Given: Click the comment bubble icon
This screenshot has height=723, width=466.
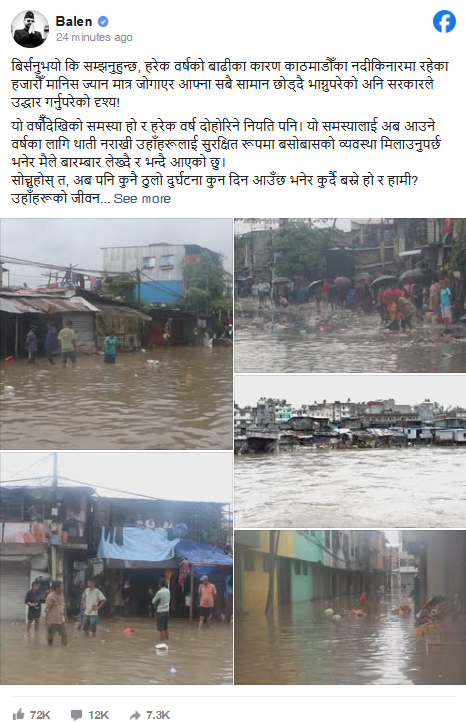Looking at the screenshot, I should point(77,715).
